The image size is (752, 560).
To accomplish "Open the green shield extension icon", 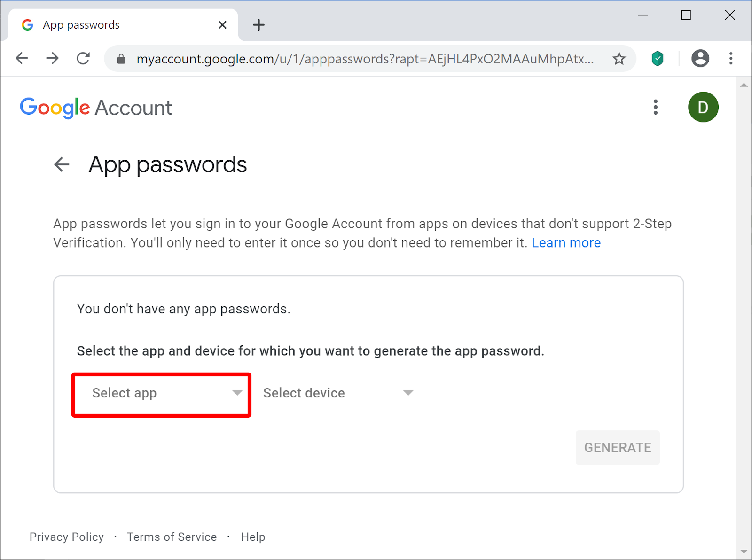I will [x=658, y=59].
